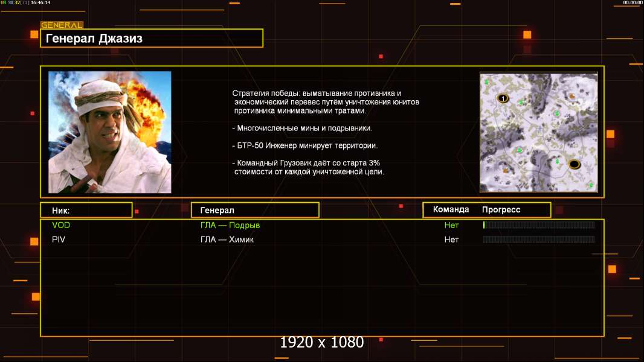The image size is (644, 362).
Task: Click the title "Генерал Джазиз"
Action: 94,39
